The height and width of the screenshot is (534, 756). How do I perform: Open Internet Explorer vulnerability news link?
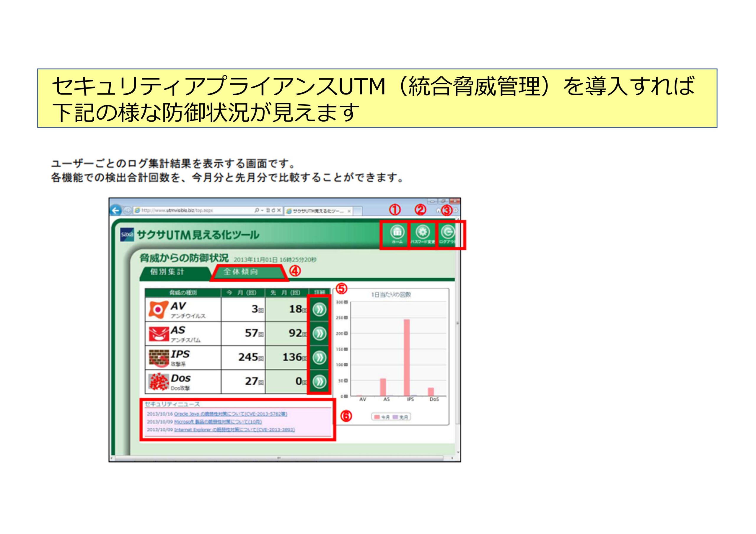pyautogui.click(x=234, y=430)
